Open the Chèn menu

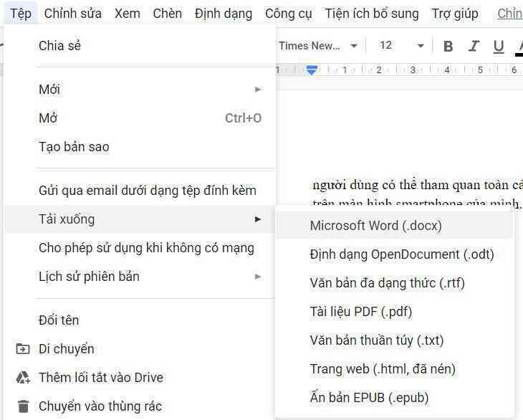(168, 14)
